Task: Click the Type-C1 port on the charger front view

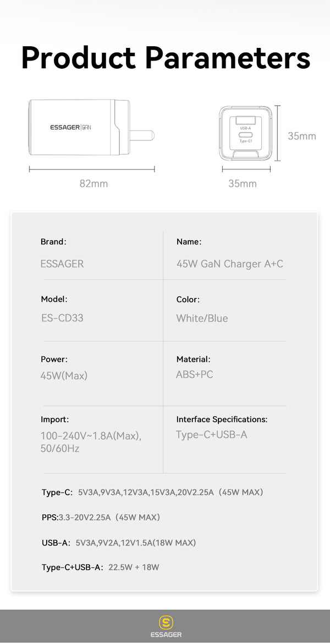Action: tap(245, 134)
